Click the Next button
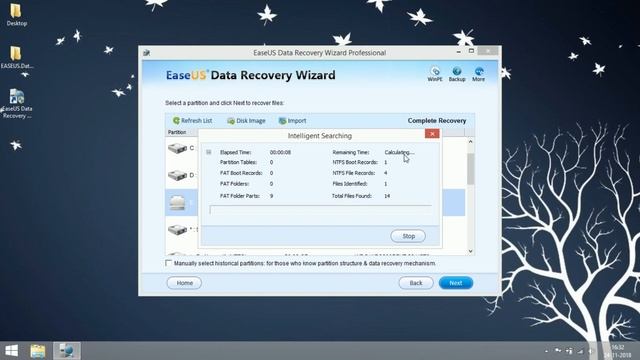 [456, 283]
